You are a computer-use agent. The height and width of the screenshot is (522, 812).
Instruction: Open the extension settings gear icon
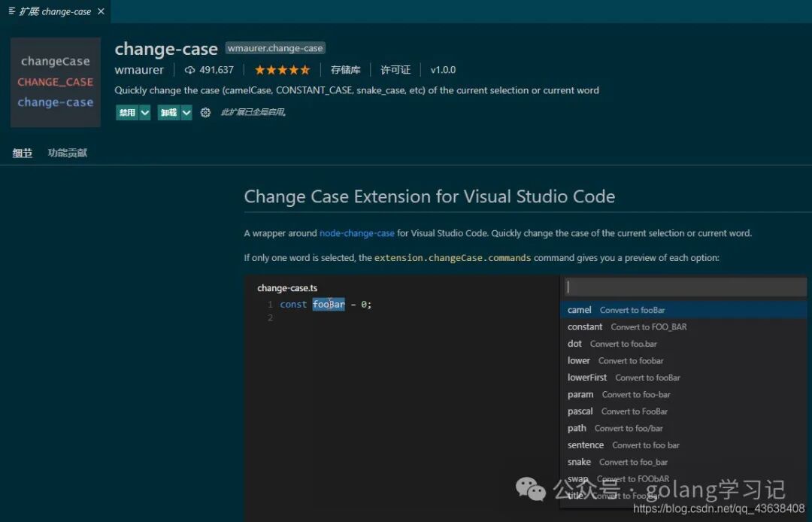coord(205,113)
